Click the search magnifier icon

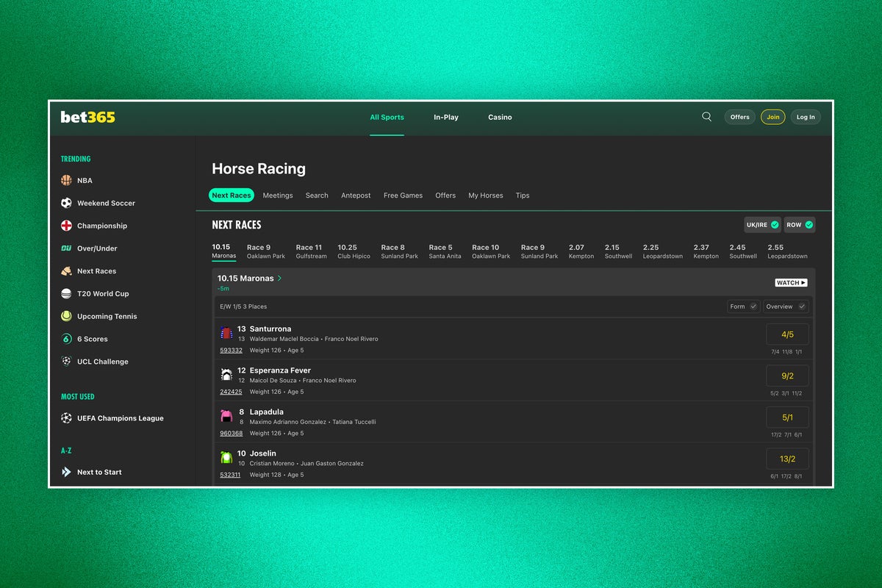click(x=706, y=116)
